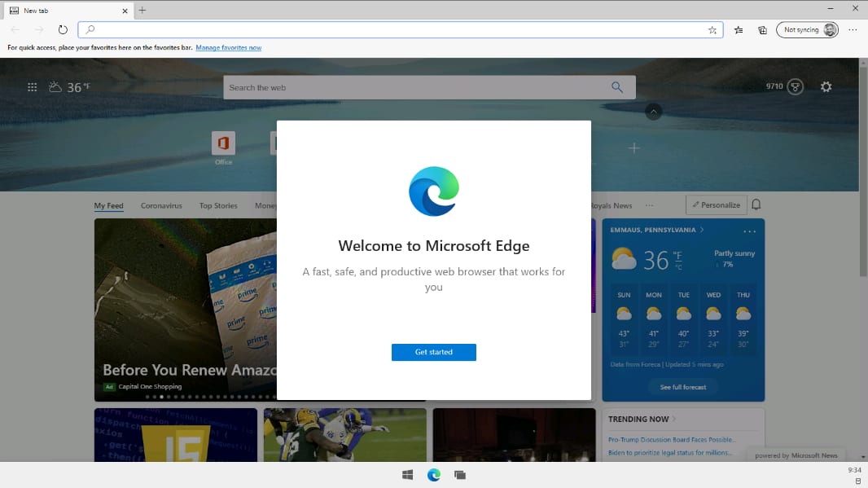868x488 pixels.
Task: Click the Office quick link tile
Action: pos(223,144)
